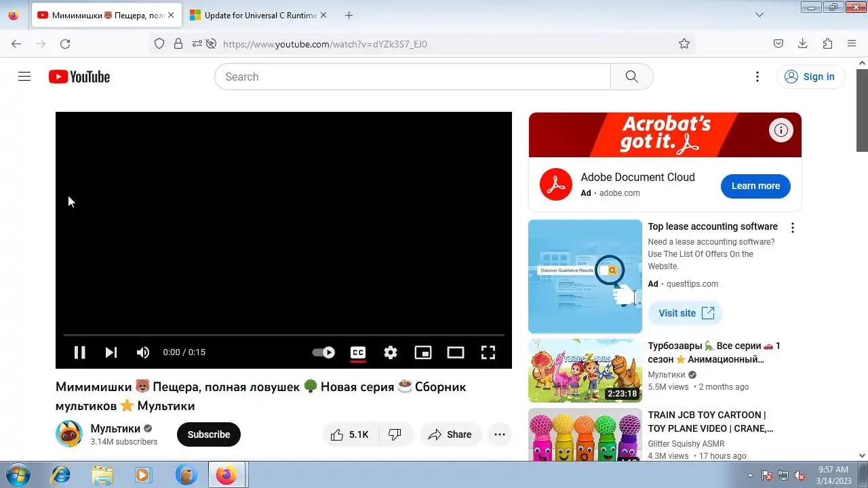Toggle the autoplay switch

[x=323, y=352]
